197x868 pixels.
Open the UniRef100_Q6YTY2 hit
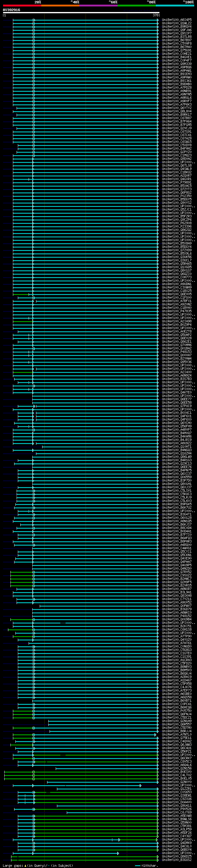pyautogui.click(x=177, y=108)
